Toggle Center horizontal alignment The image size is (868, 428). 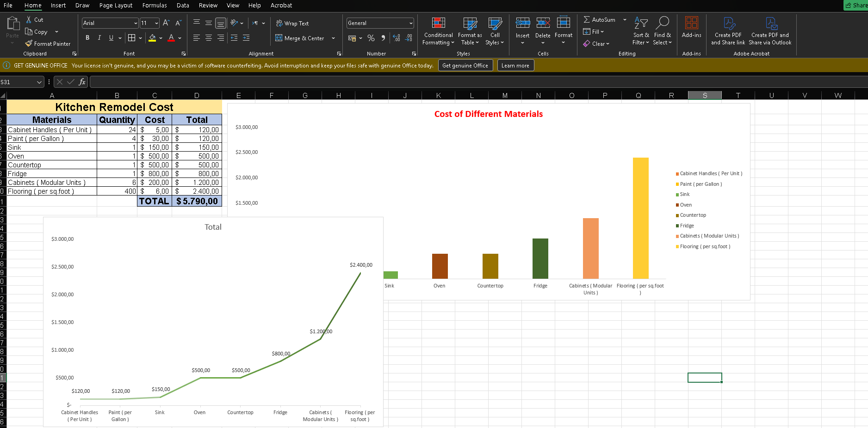coord(209,38)
